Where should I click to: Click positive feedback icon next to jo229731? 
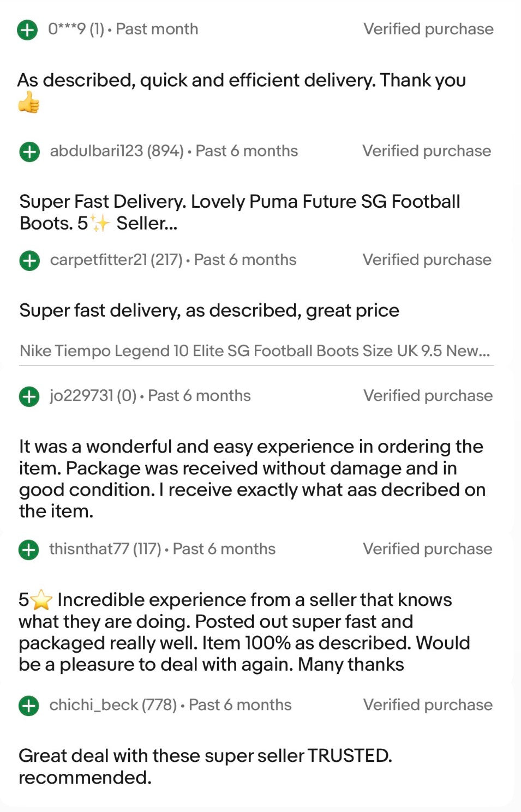29,396
